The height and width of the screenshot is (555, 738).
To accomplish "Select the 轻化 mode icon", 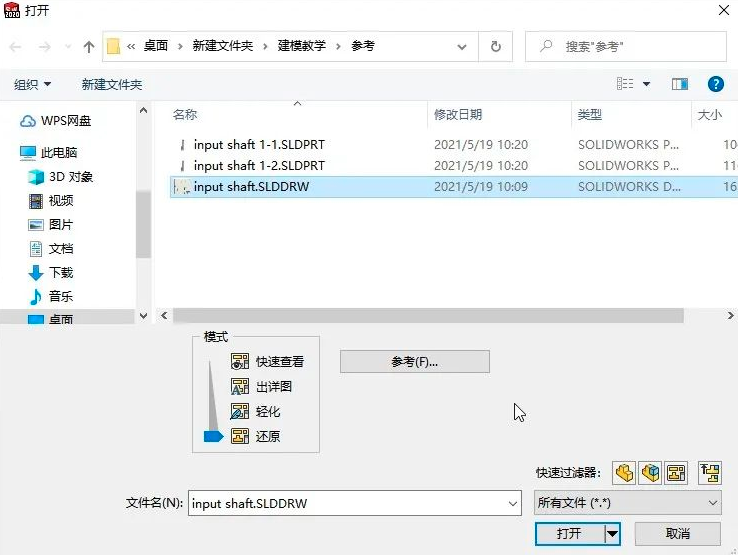I will pyautogui.click(x=240, y=411).
